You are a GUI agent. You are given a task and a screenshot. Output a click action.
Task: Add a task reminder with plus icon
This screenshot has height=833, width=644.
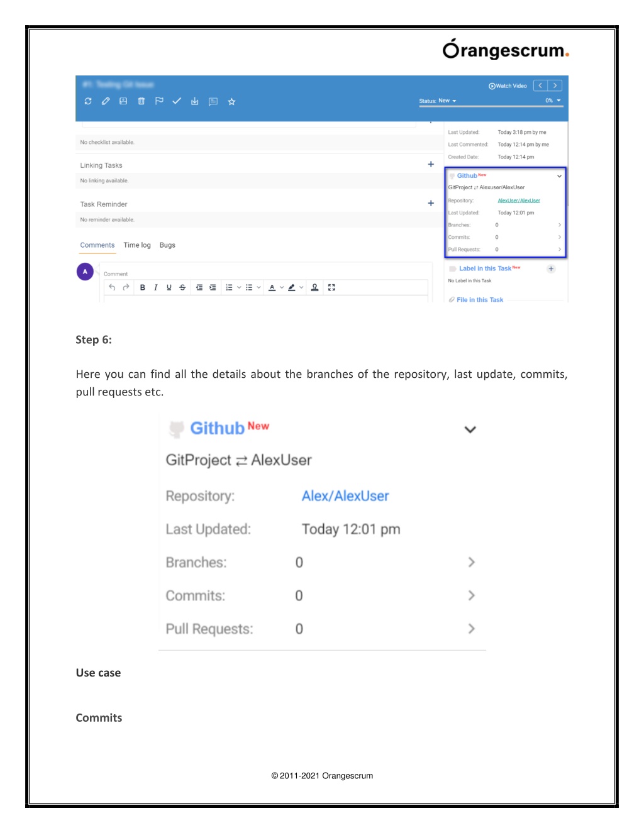431,203
